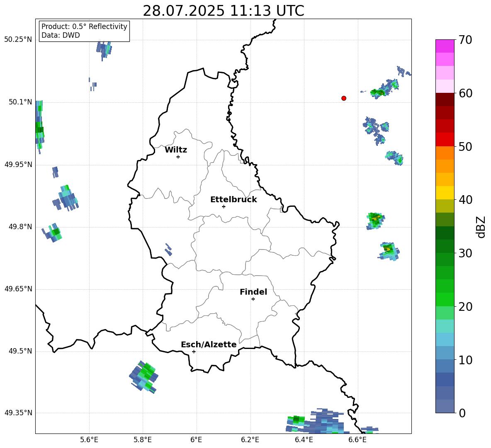Click the colorbar tick label 60
Image resolution: width=491 pixels, height=448 pixels.
pyautogui.click(x=465, y=93)
